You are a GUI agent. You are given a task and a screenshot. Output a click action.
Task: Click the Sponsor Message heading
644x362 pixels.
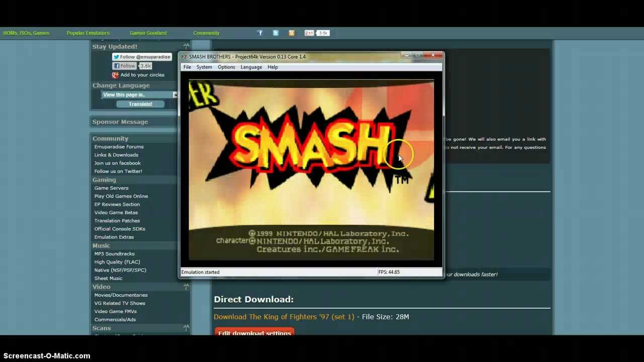[120, 122]
